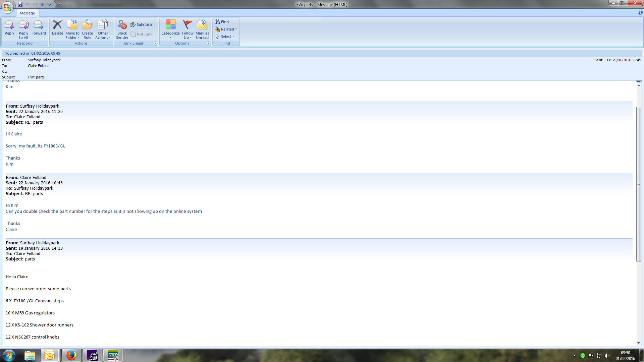Click the vertical scrollbar down arrow
Viewport: 644px width, 362px height.
point(639,343)
